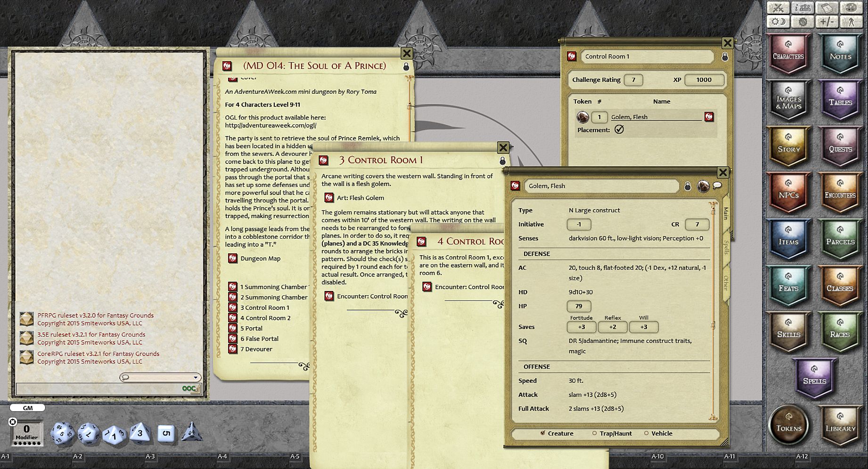The width and height of the screenshot is (868, 469).
Task: Open the 7 Devourer story link
Action: [x=232, y=349]
